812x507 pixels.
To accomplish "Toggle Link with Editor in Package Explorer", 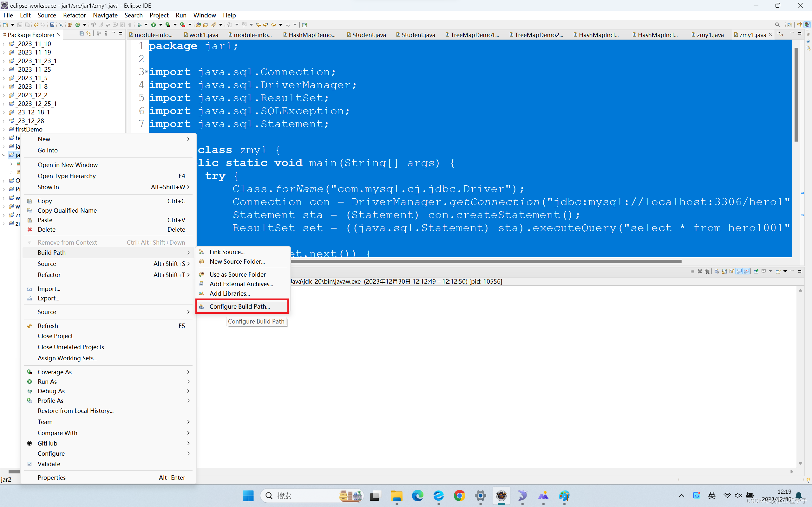I will [88, 34].
